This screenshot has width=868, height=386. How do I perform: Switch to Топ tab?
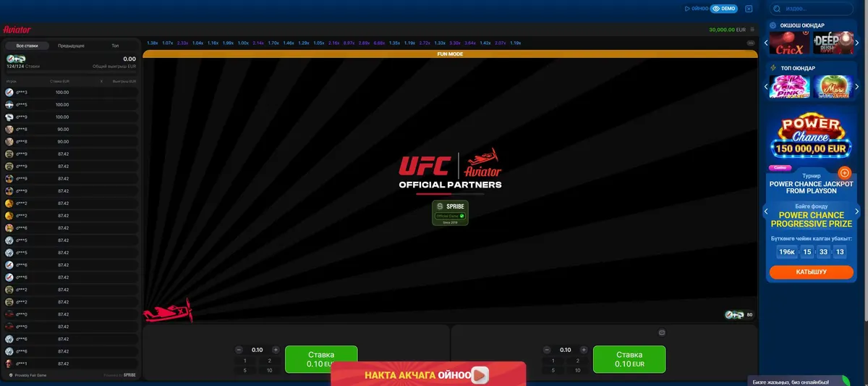[115, 46]
